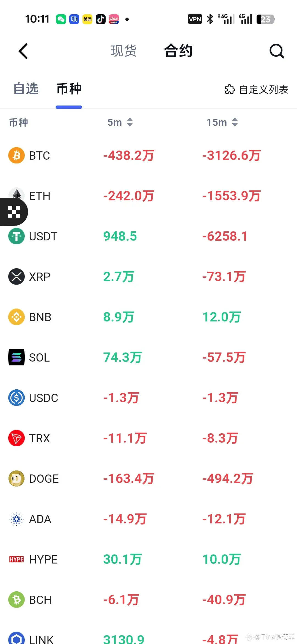Tap the BTC coin icon
Screen dimensions: 297x644
tap(16, 155)
